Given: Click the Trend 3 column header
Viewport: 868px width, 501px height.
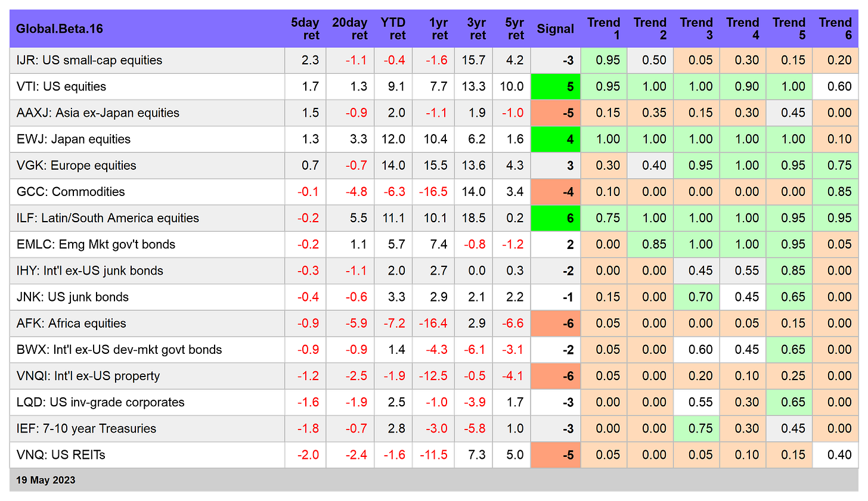Looking at the screenshot, I should (x=697, y=29).
